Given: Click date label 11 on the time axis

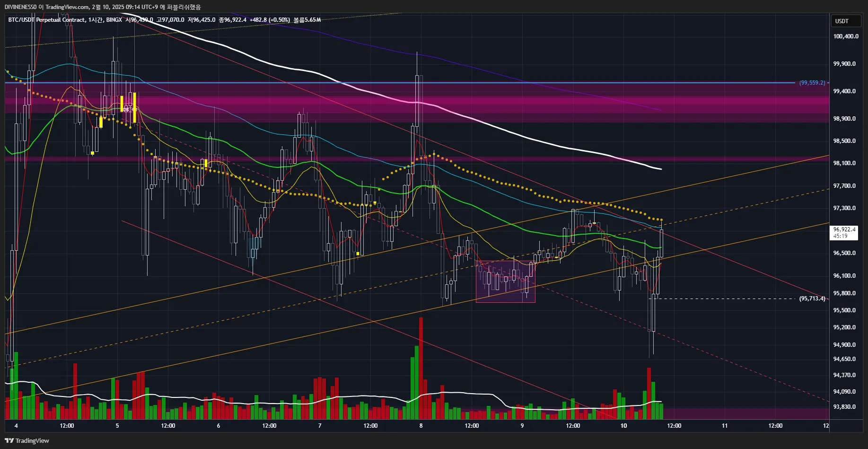Looking at the screenshot, I should click(725, 426).
